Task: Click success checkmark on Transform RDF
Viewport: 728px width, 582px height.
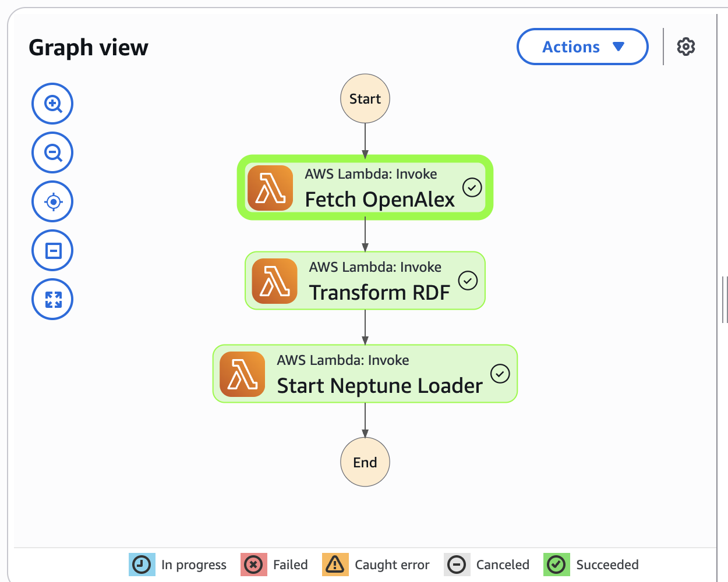Action: pos(468,281)
